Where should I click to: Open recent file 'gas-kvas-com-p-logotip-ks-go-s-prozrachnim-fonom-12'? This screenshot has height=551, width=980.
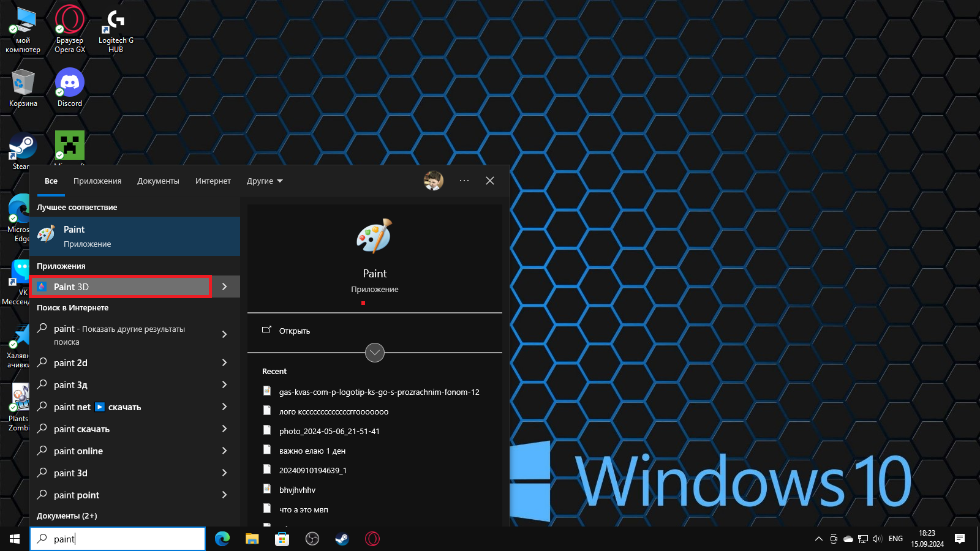(x=379, y=392)
